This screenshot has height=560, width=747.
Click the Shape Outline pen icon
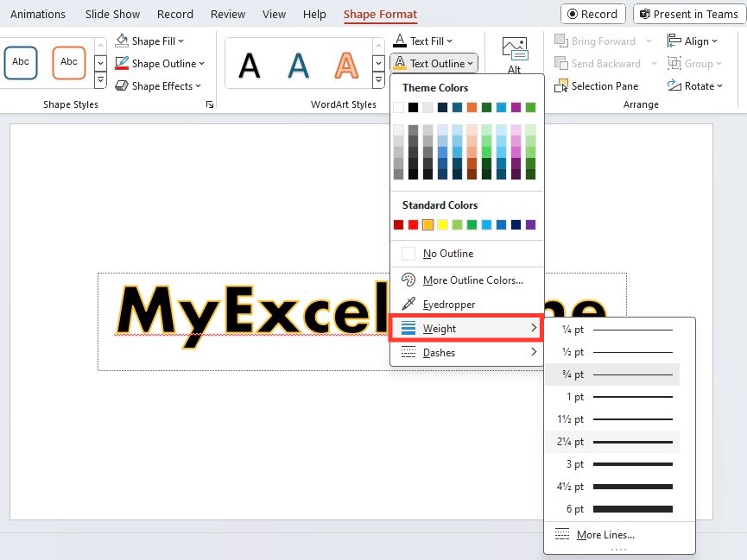(x=122, y=63)
